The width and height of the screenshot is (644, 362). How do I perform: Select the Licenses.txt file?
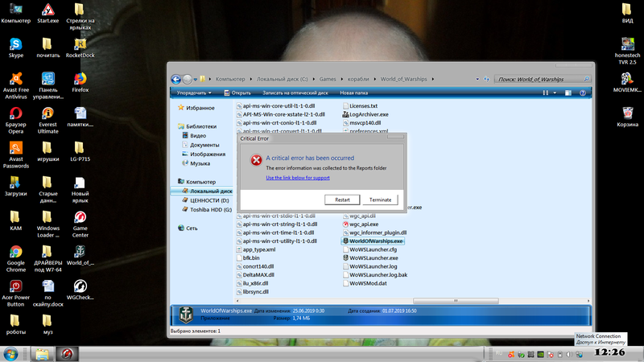[360, 106]
